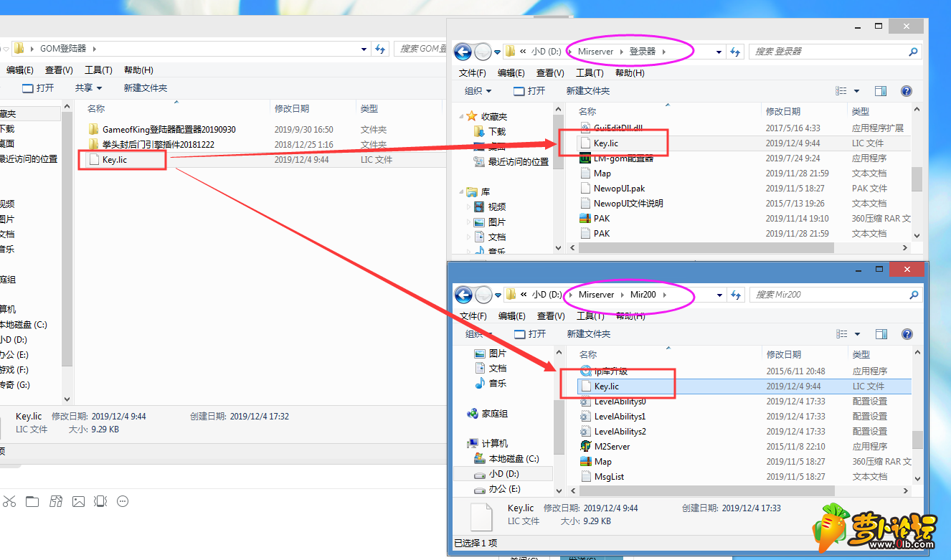Click the phone shake icon in bottom toolbar
Viewport: 951px width, 560px height.
tap(101, 501)
